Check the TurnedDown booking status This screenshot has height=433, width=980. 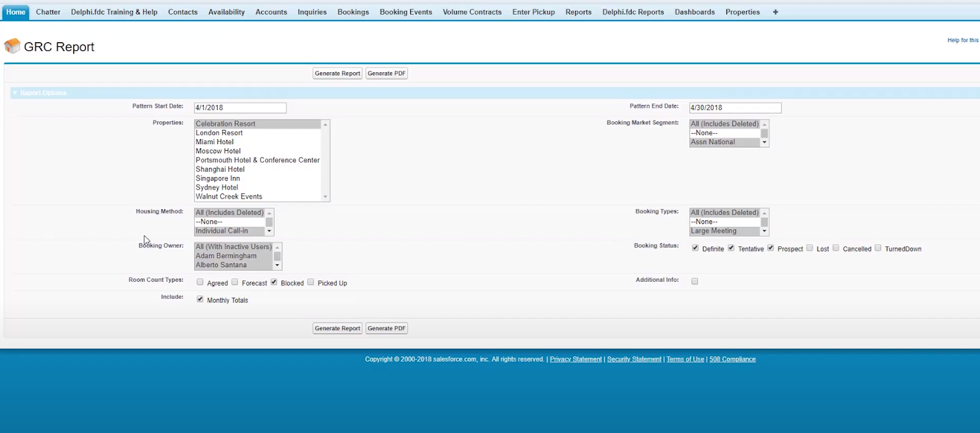coord(878,248)
